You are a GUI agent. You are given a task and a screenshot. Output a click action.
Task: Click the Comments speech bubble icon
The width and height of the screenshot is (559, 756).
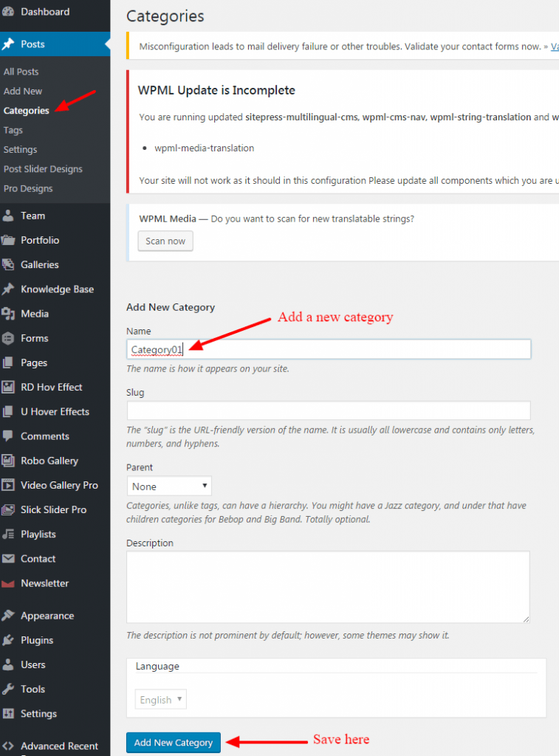(x=8, y=436)
